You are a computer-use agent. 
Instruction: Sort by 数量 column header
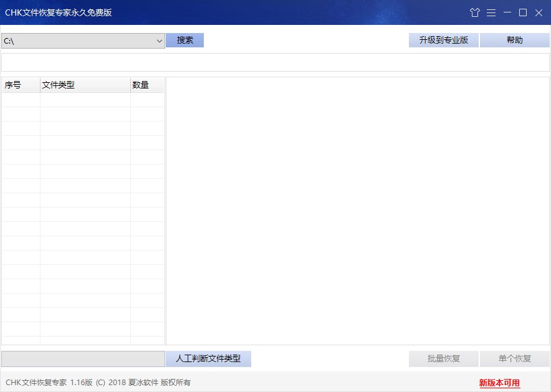coord(147,85)
